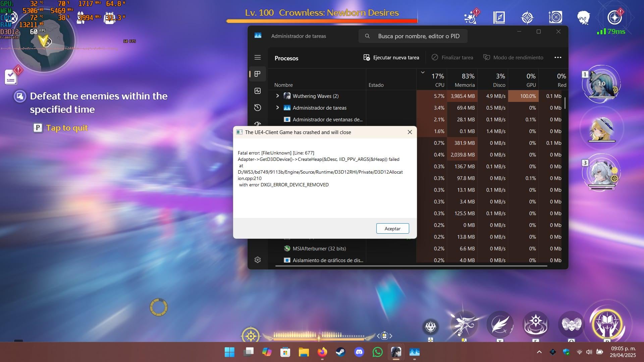Image resolution: width=644 pixels, height=362 pixels.
Task: Open the character head profile icon
Action: tap(584, 17)
